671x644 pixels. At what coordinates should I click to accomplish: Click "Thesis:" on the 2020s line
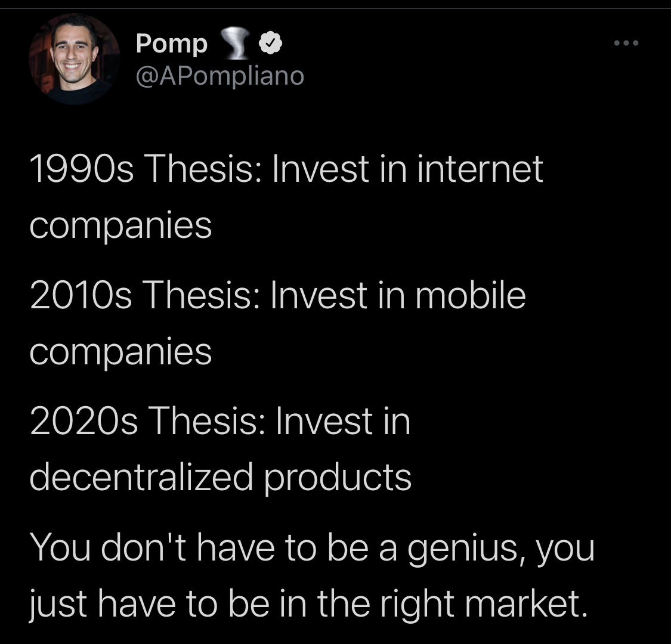tap(207, 421)
